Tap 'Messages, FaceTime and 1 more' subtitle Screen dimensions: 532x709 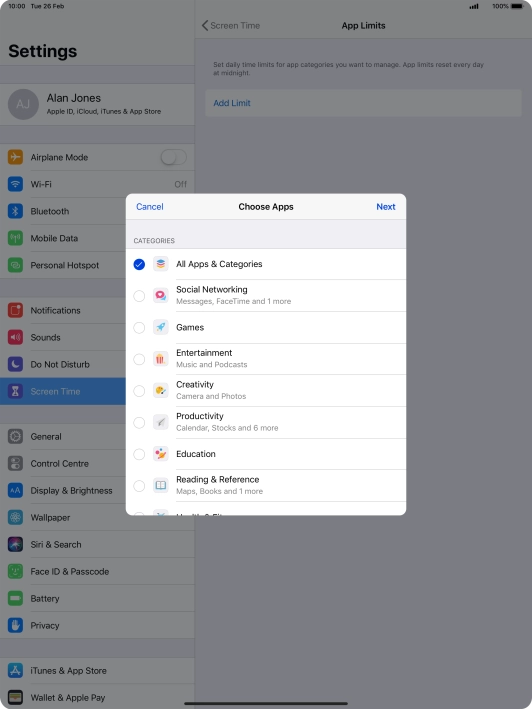point(233,301)
